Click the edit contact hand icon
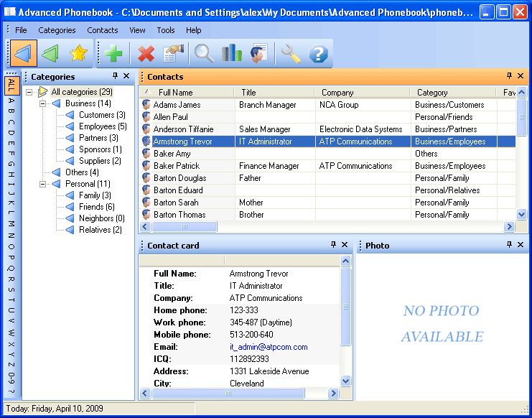The width and height of the screenshot is (532, 418). coord(173,53)
